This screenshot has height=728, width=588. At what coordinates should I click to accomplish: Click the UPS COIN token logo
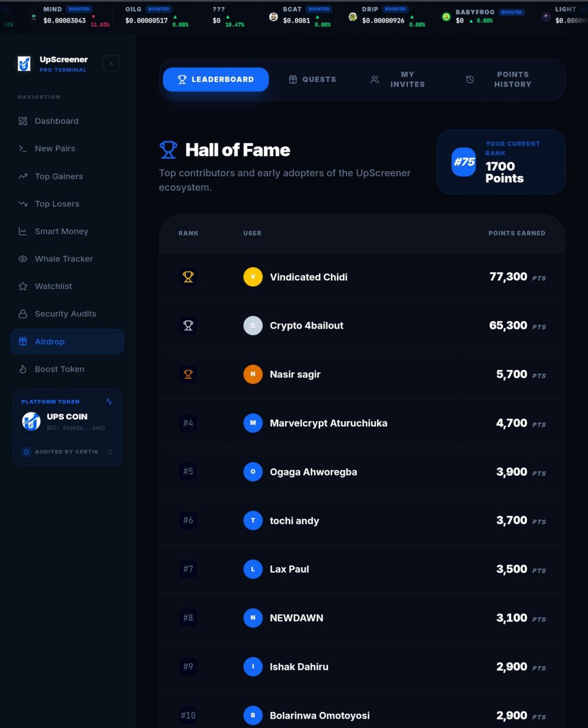click(32, 421)
